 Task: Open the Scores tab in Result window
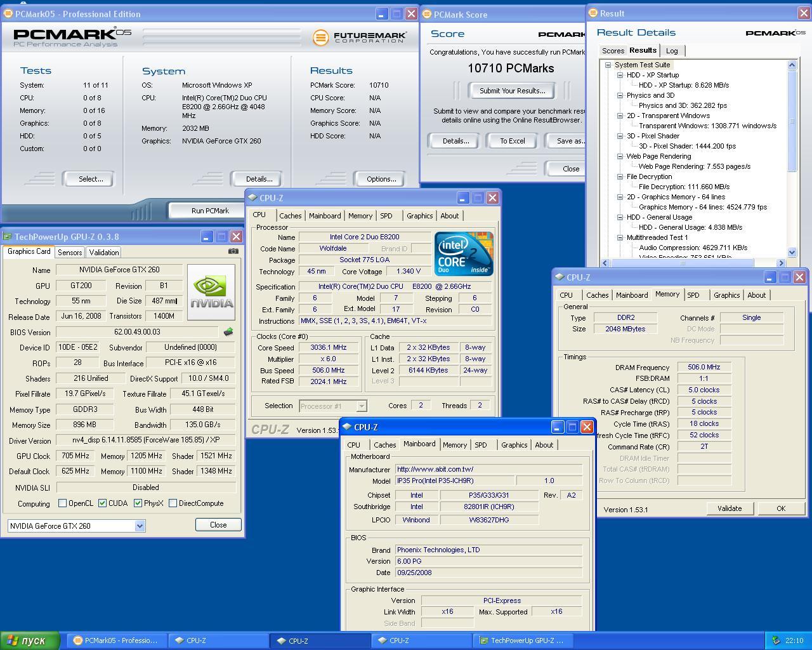(613, 51)
